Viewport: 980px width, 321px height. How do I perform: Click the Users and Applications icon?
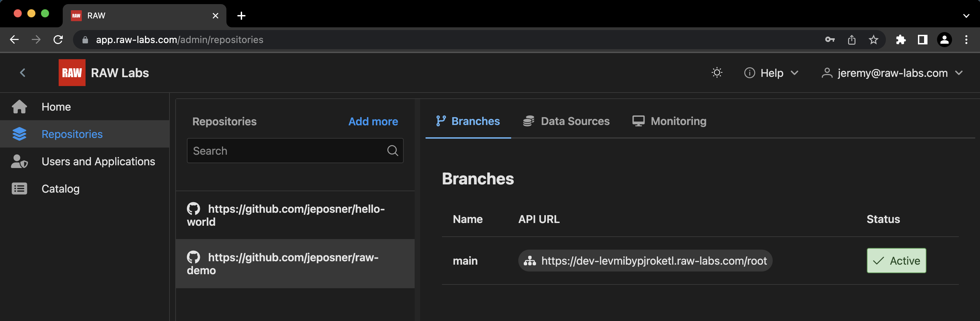coord(19,162)
